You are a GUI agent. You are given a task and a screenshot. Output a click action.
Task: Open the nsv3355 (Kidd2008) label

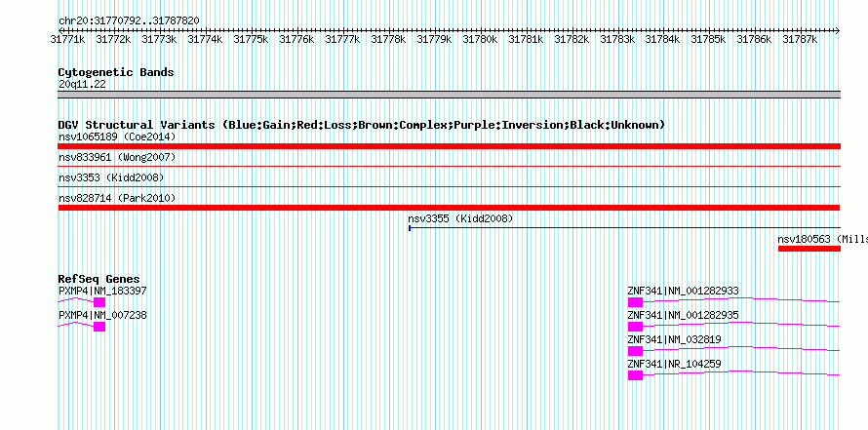[x=460, y=218]
